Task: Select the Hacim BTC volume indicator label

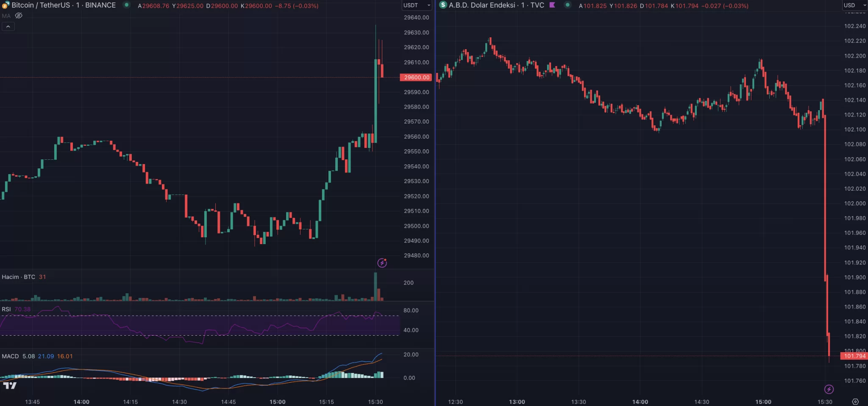Action: 18,277
